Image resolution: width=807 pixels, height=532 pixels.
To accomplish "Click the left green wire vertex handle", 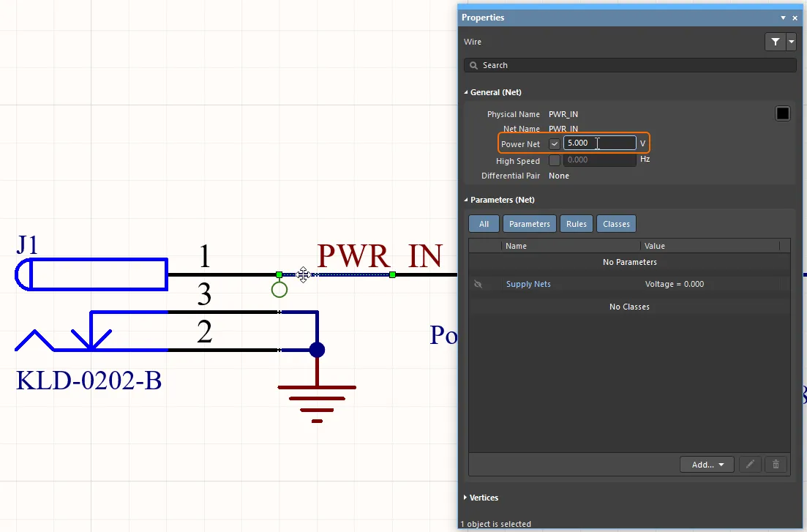I will click(x=279, y=274).
